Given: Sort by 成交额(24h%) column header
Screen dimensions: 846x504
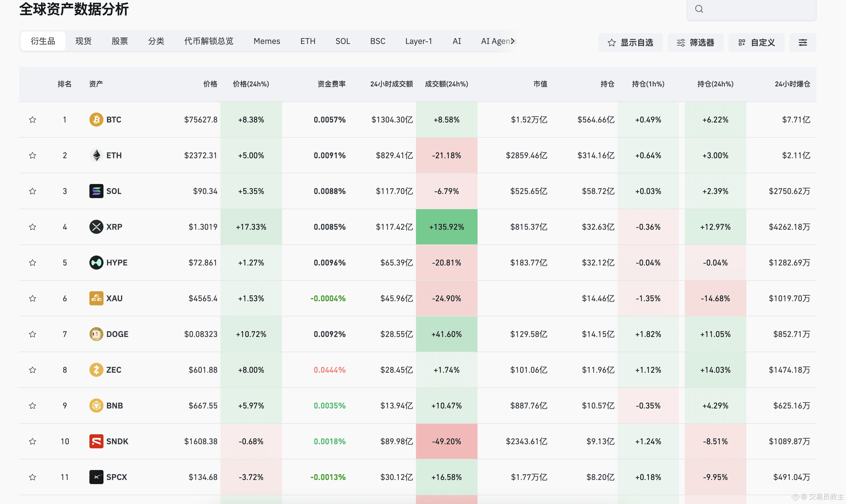Looking at the screenshot, I should point(446,84).
